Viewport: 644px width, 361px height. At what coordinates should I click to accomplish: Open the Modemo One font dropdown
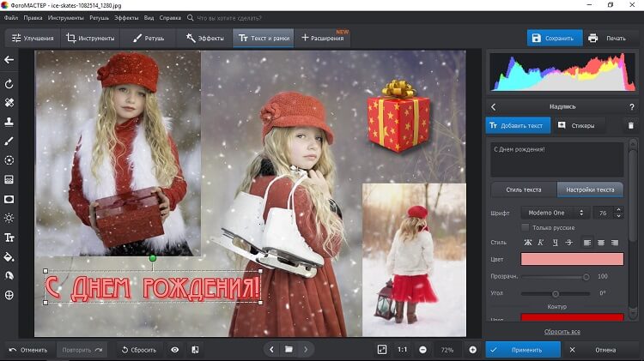(x=554, y=213)
